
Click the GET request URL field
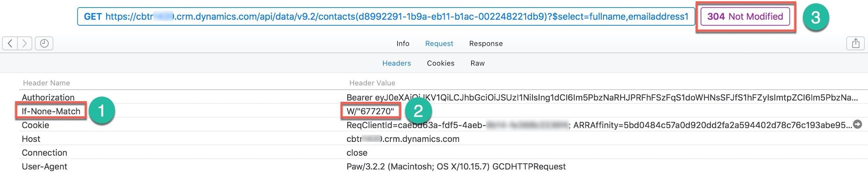386,17
